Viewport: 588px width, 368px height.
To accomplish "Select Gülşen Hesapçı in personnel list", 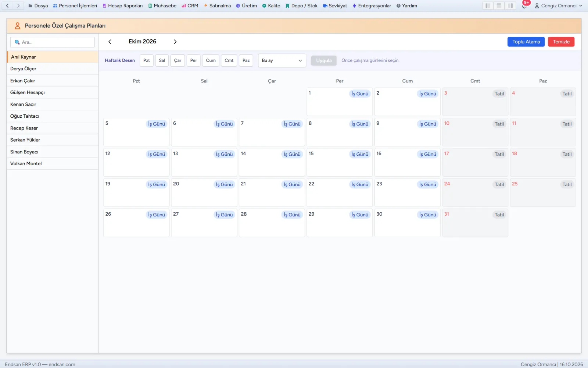I will tap(53, 92).
